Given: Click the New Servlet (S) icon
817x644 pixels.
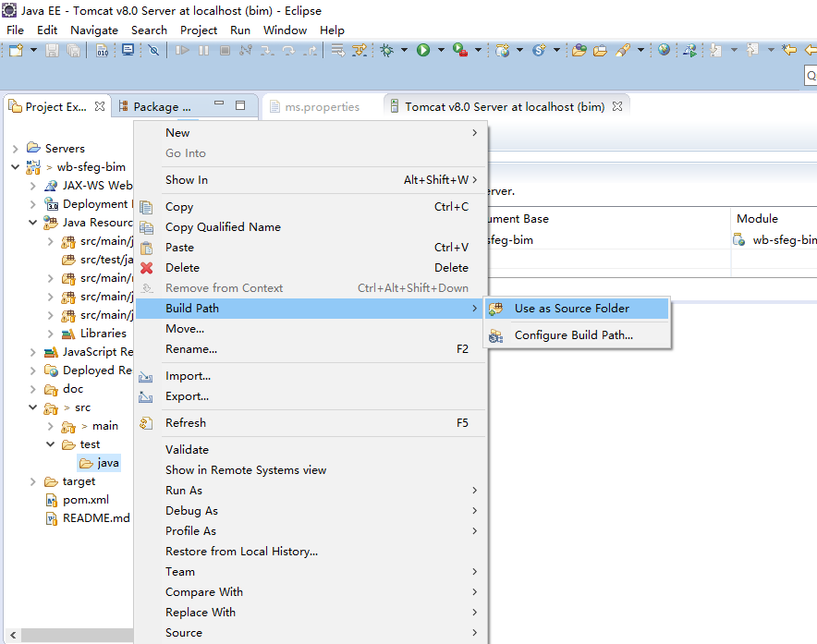Looking at the screenshot, I should point(539,50).
